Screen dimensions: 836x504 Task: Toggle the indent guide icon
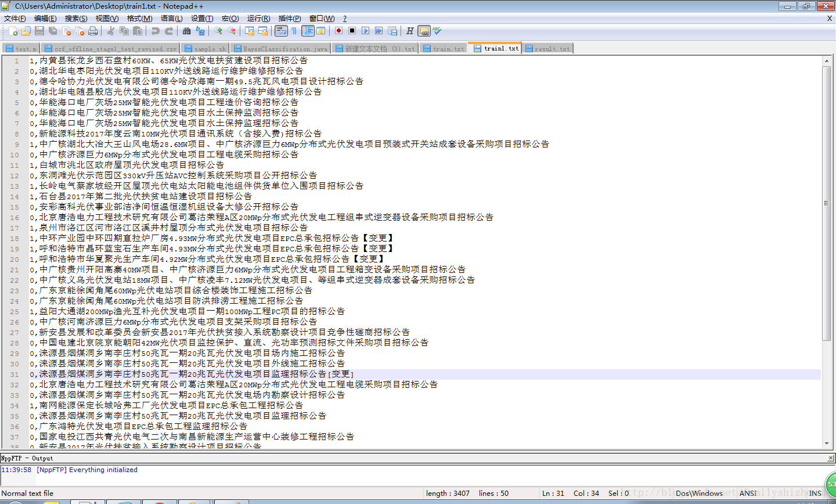308,31
